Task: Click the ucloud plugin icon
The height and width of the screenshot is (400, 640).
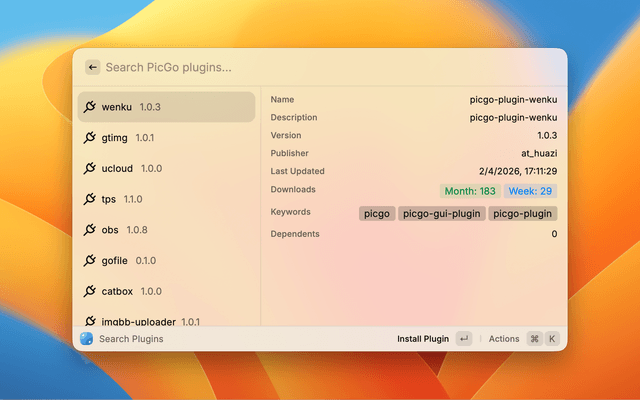Action: [x=89, y=169]
